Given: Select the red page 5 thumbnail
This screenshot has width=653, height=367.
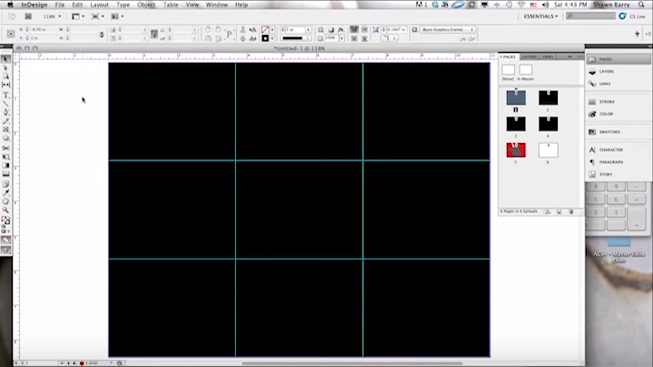Looking at the screenshot, I should click(516, 150).
